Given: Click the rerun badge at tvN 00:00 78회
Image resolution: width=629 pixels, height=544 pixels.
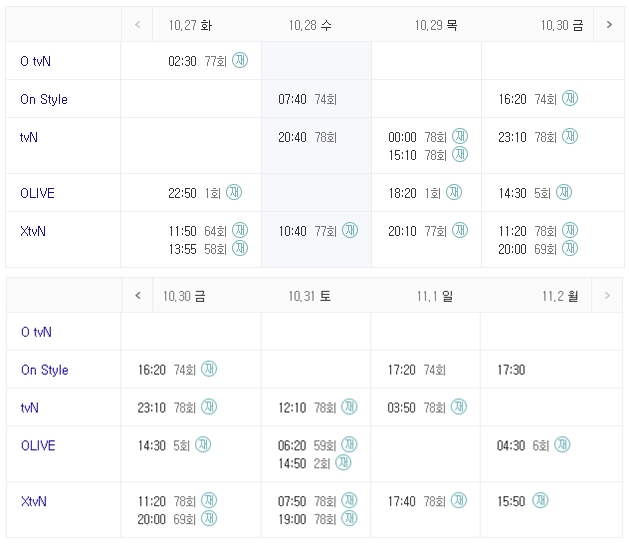Looking at the screenshot, I should pos(460,136).
